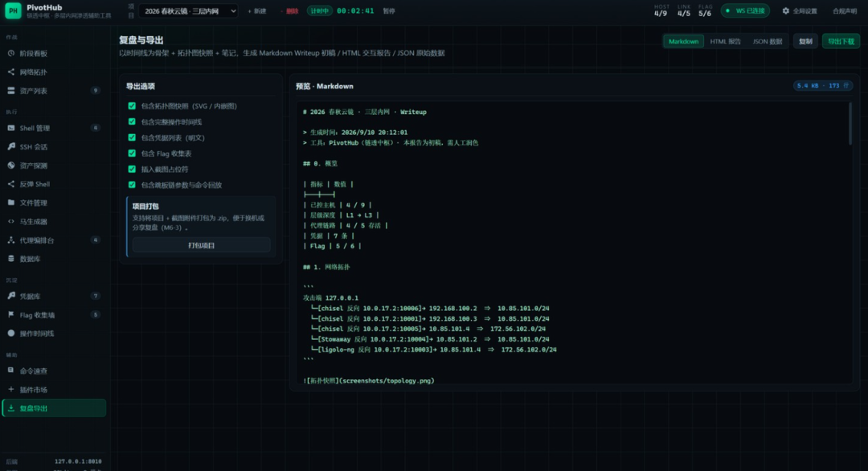Click the Flag 收集墙 count badge 5
Screen dimensions: 868x471
(x=96, y=315)
